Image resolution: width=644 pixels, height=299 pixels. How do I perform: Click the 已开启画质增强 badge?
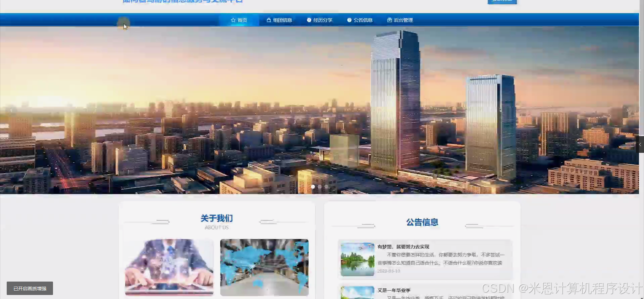point(30,288)
